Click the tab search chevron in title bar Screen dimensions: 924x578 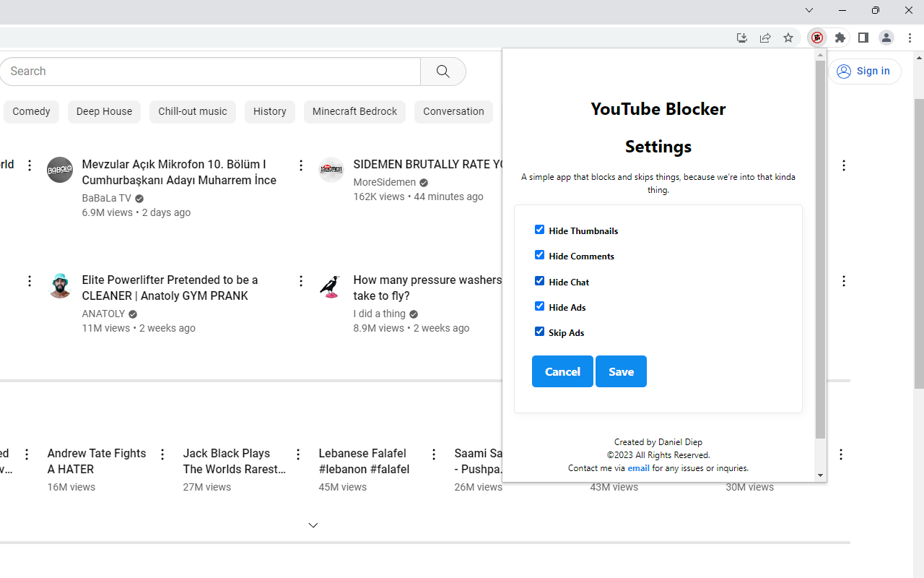(809, 10)
